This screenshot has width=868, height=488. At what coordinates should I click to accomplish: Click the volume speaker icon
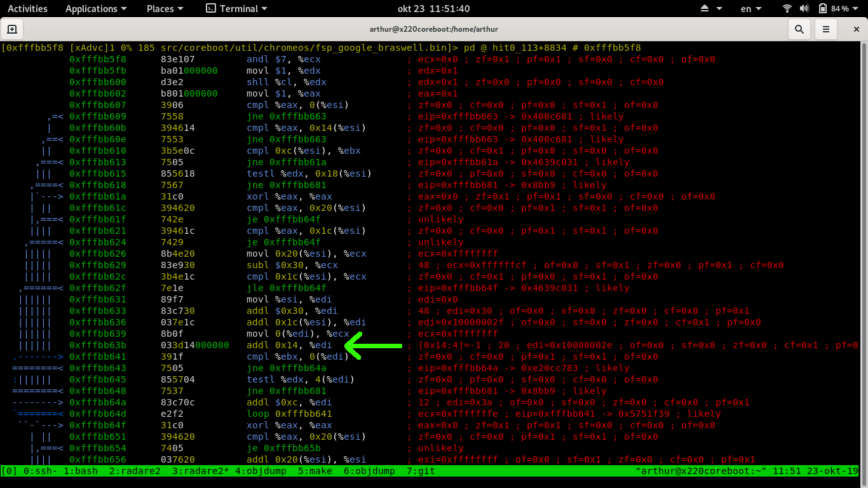pos(804,9)
